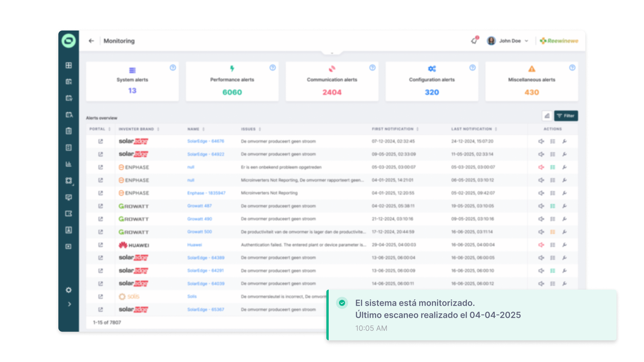Mute alerts for the SolarEdge - 64922 row

point(541,155)
